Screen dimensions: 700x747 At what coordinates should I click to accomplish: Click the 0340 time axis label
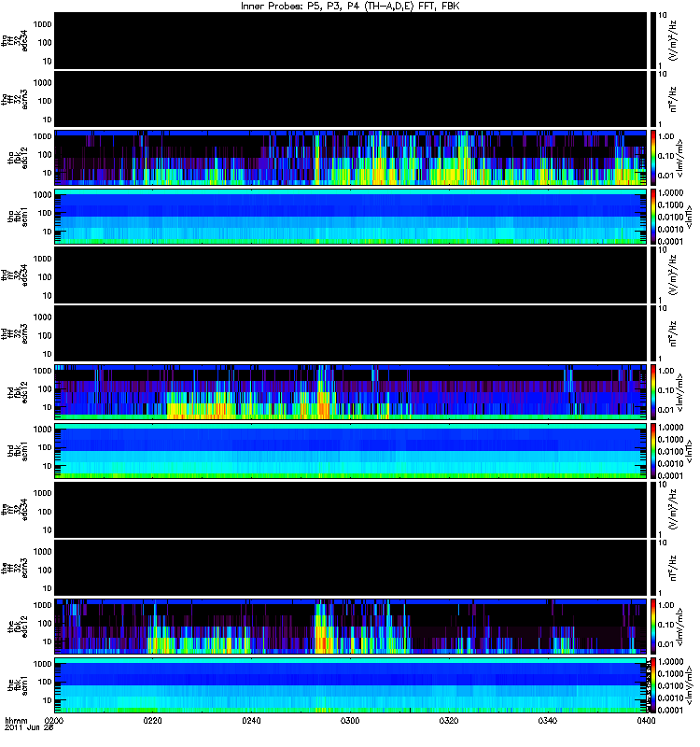tap(547, 720)
